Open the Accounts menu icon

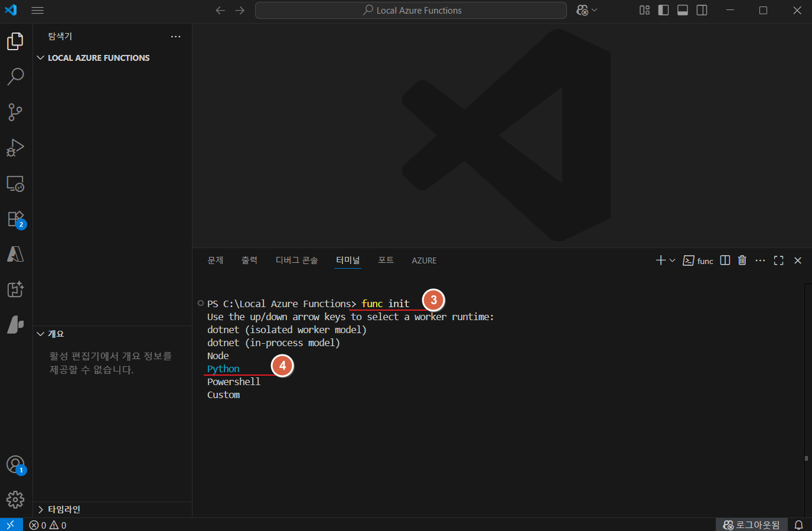15,465
